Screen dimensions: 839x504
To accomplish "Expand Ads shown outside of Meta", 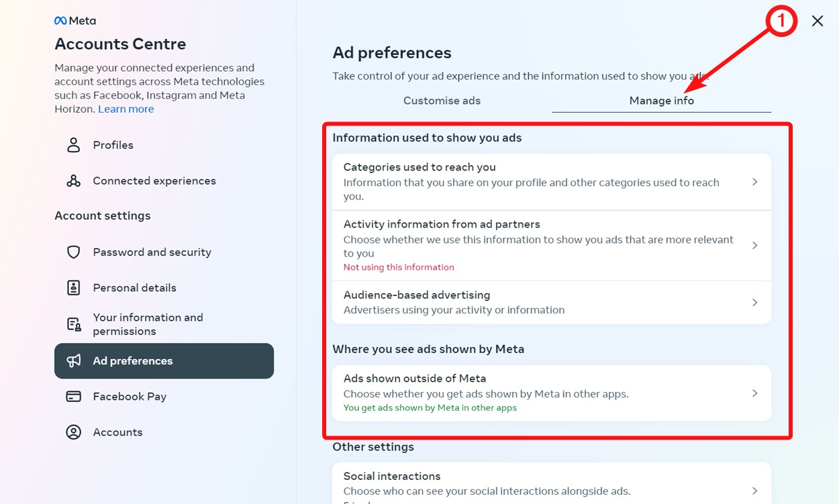I will 754,393.
